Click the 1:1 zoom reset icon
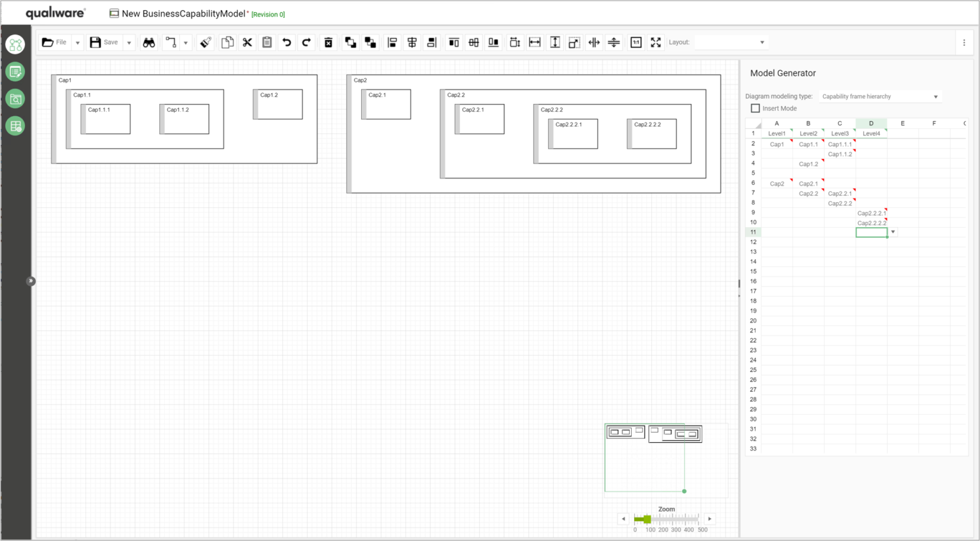980x541 pixels. tap(636, 42)
